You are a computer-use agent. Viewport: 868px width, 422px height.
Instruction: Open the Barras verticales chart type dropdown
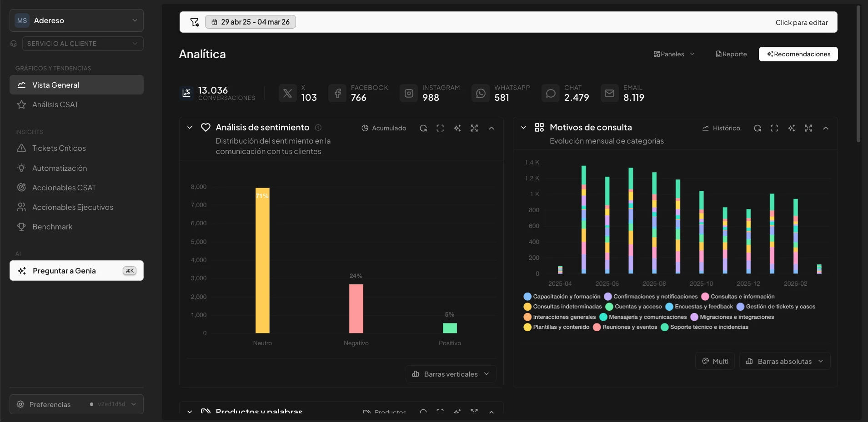[x=451, y=374]
